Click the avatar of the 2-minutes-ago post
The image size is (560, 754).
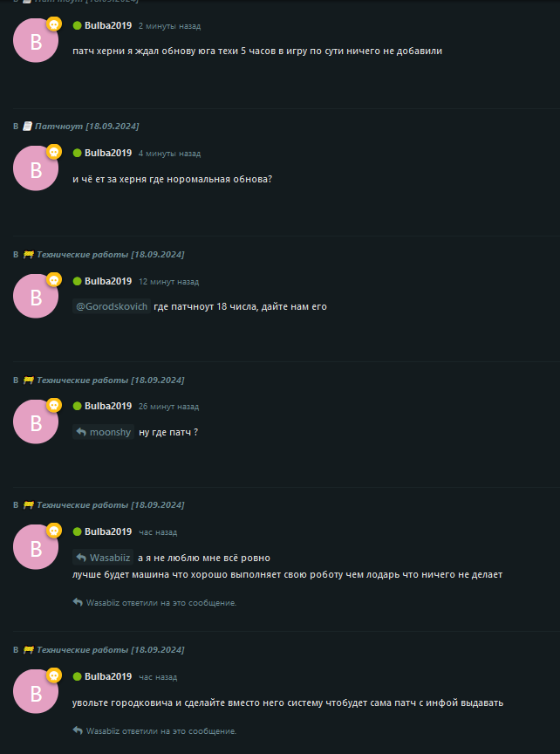(x=36, y=41)
